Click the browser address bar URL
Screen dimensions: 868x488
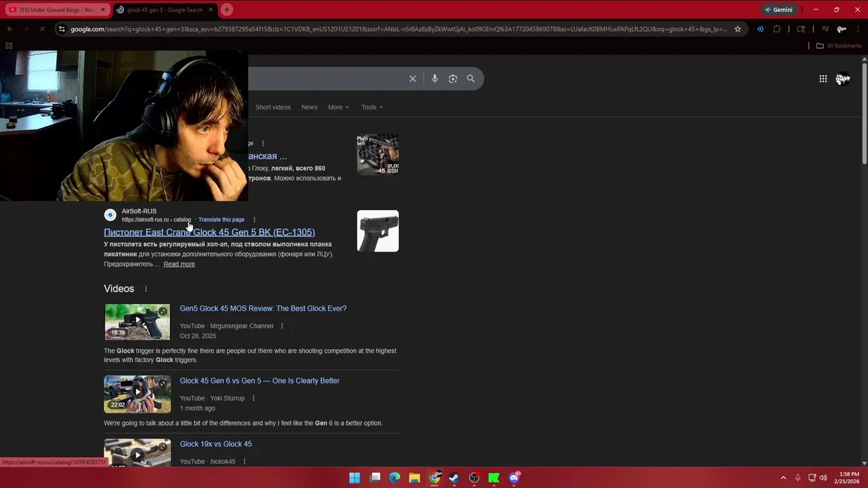coord(399,29)
